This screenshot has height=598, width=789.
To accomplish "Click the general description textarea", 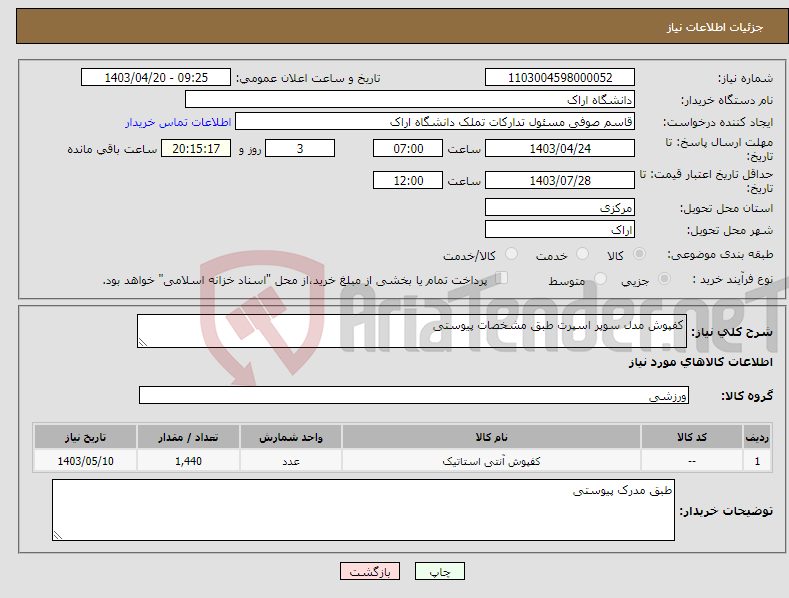I will pos(412,331).
